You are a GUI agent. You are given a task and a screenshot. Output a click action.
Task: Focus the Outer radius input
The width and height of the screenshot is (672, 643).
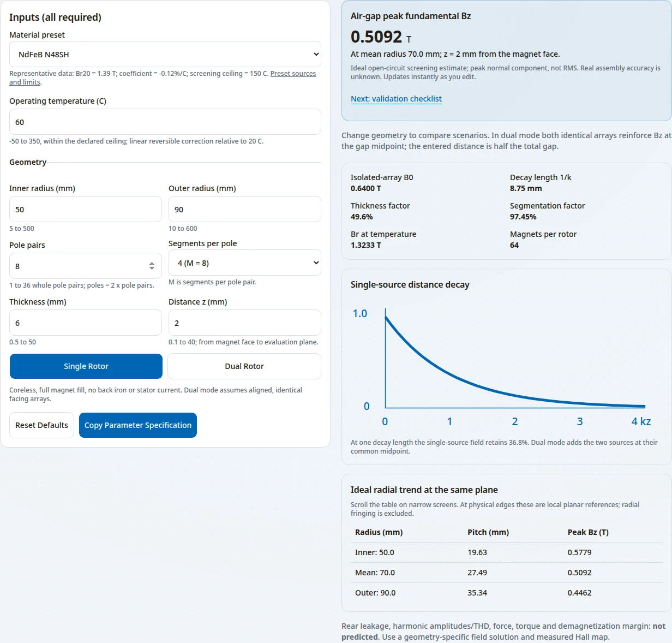(244, 209)
